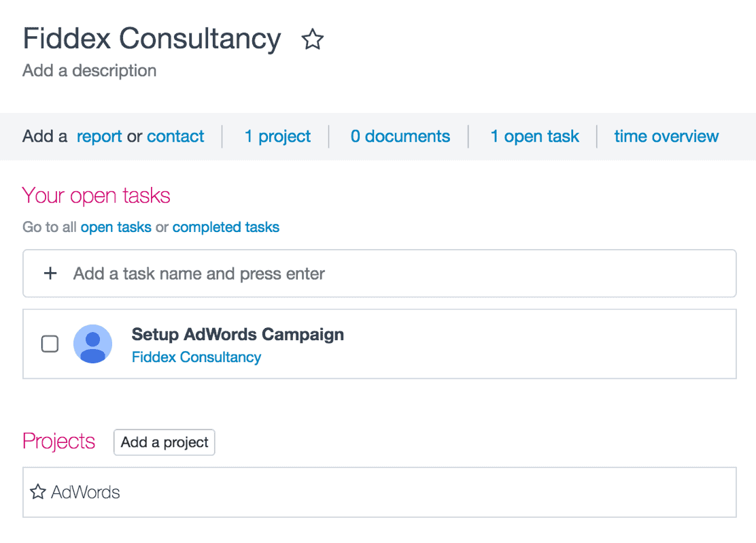This screenshot has height=543, width=756.
Task: Open the 0 documents tab
Action: (400, 137)
